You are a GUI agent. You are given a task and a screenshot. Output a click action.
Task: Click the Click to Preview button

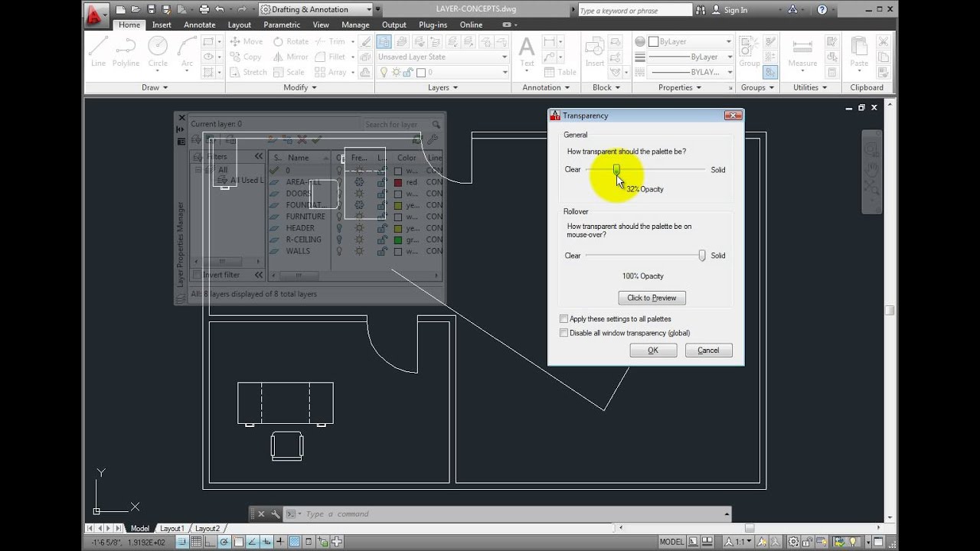click(x=652, y=298)
